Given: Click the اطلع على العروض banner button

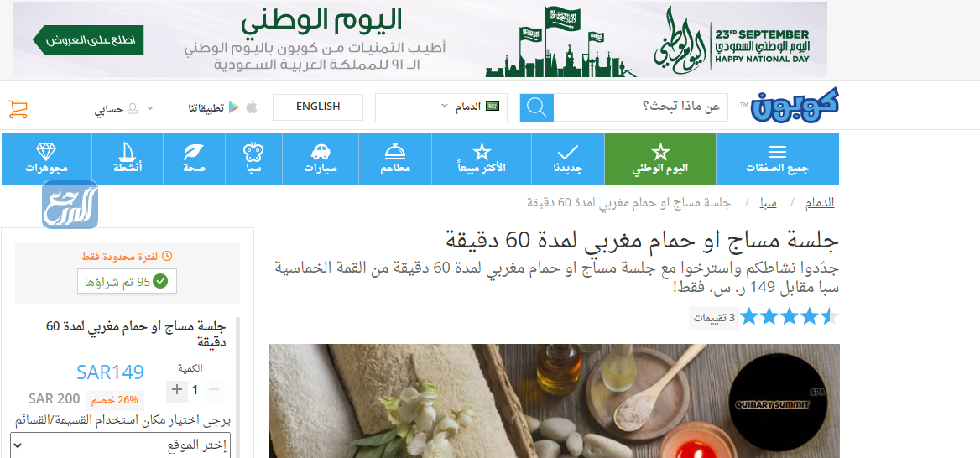Looking at the screenshot, I should pos(89,39).
